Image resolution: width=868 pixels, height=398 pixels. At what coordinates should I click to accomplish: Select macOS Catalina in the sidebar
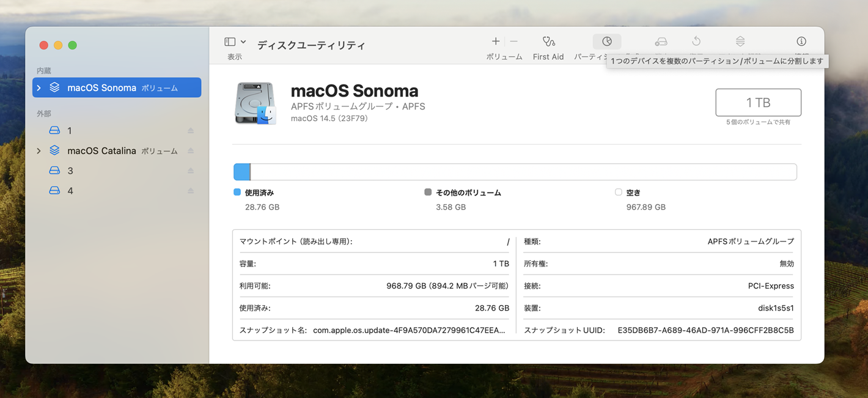pos(101,151)
